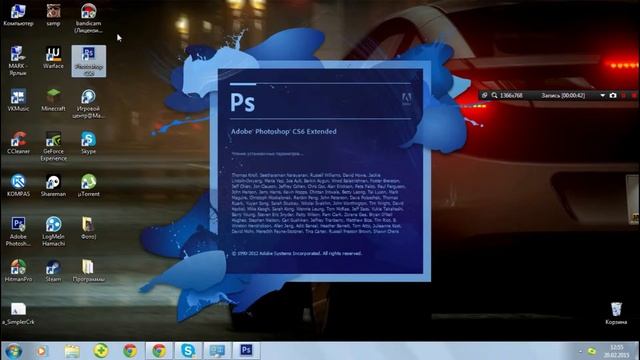This screenshot has width=640, height=360.
Task: Open Windows Media Player from taskbar
Action: pyautogui.click(x=42, y=351)
